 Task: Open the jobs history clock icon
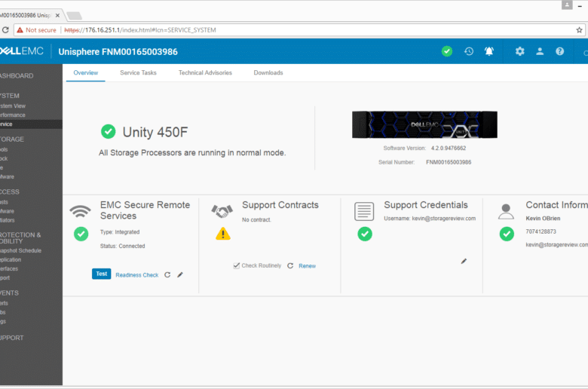click(469, 51)
